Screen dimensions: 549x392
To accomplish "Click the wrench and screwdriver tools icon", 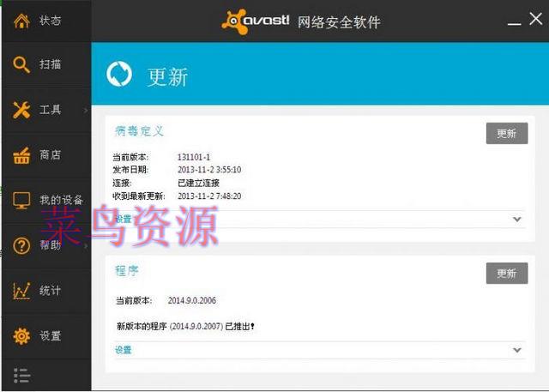I will (x=21, y=110).
